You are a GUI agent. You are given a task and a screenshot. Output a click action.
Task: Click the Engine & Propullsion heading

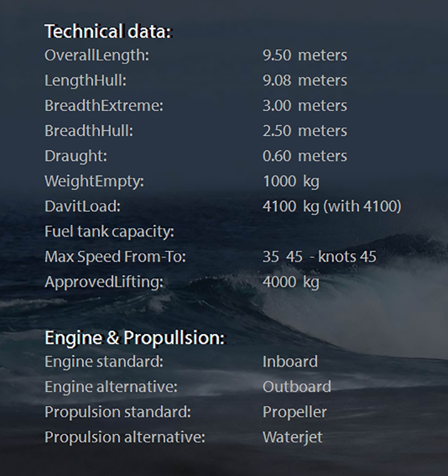point(134,338)
